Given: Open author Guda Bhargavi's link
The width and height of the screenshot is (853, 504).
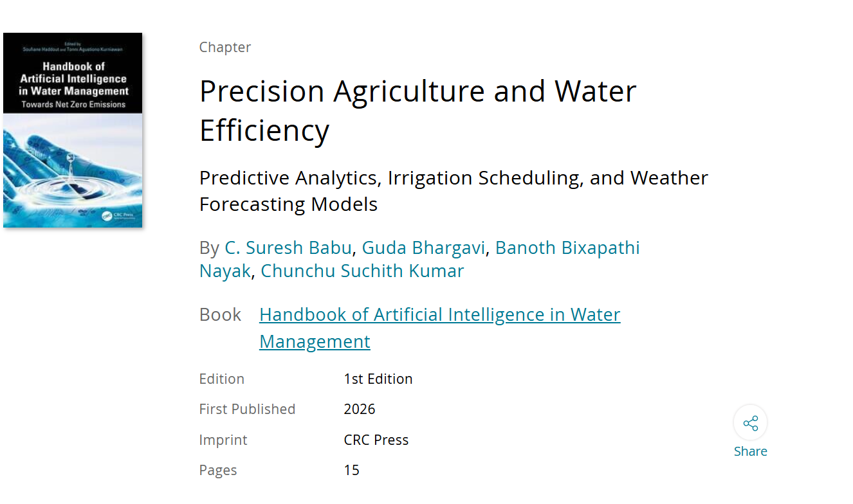Looking at the screenshot, I should click(x=423, y=248).
